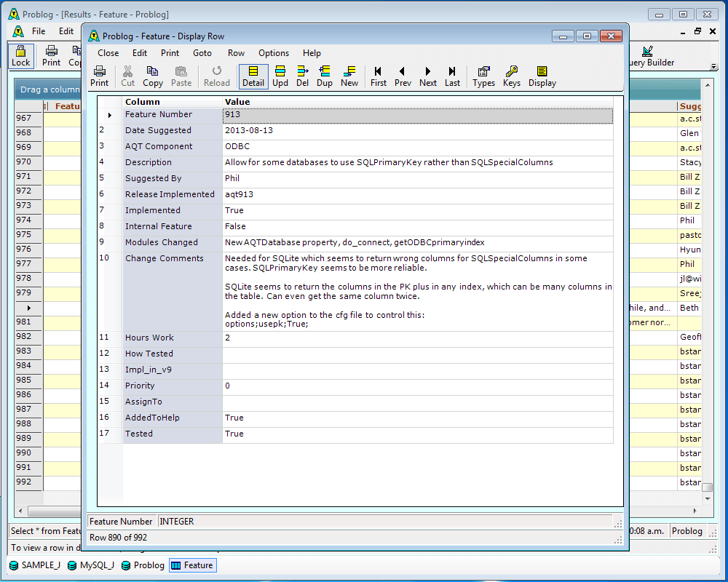Viewport: 728px width, 582px height.
Task: Click Print icon in Display Row toolbar
Action: point(99,76)
